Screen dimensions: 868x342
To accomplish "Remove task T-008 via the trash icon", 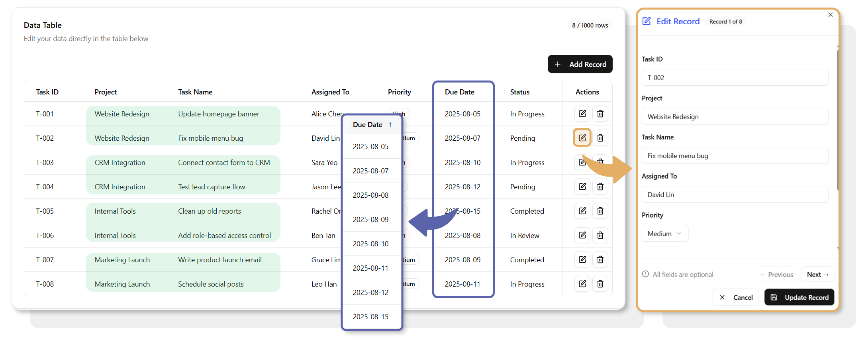I will click(600, 284).
